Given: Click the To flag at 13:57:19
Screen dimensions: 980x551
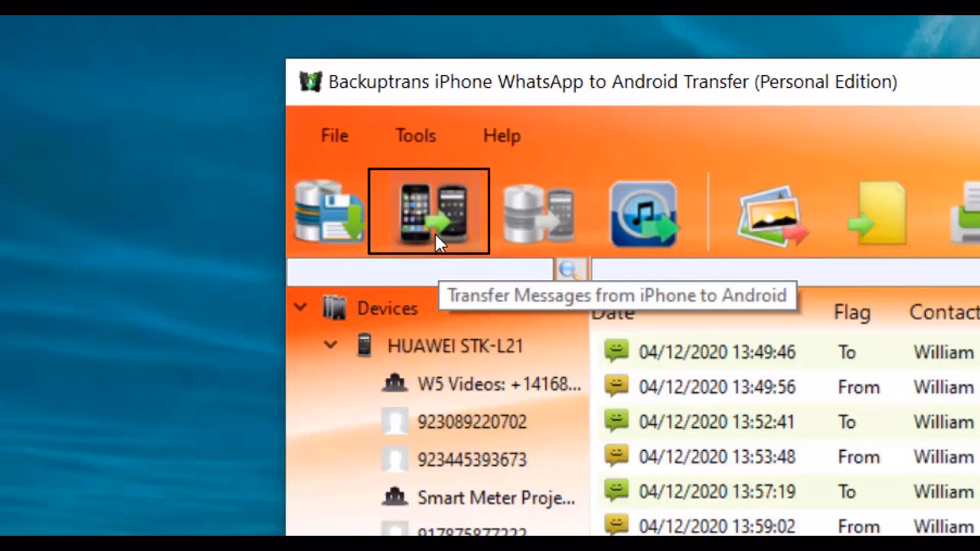Looking at the screenshot, I should (847, 491).
